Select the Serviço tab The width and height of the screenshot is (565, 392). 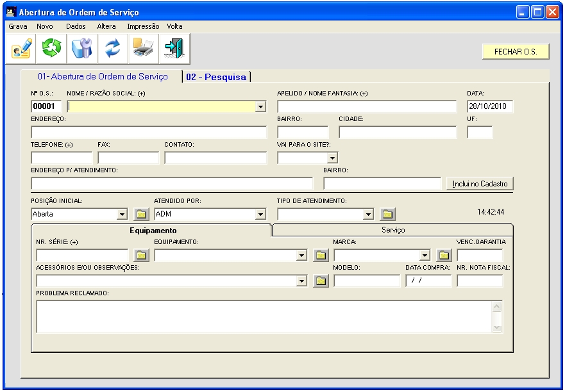pos(393,229)
